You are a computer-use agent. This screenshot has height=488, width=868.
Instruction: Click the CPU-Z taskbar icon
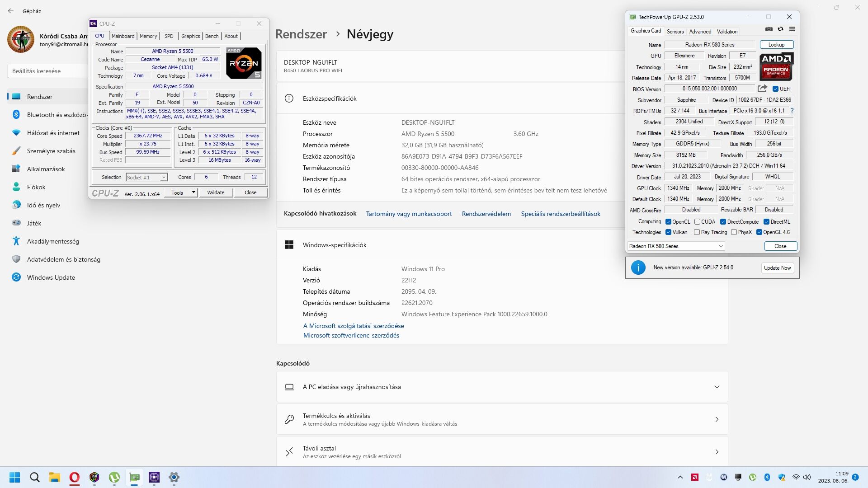click(154, 477)
